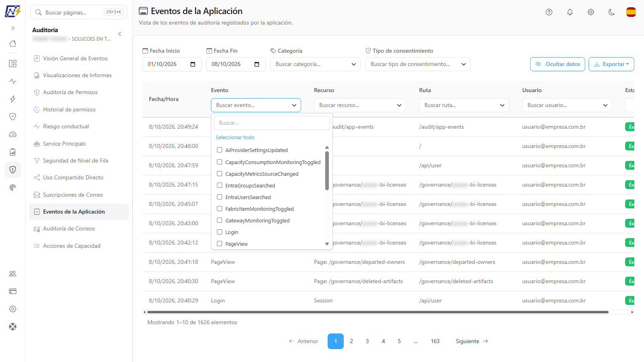Select the EntraGroupsSearched checkbox
Screen dimensions: 644x362
pyautogui.click(x=219, y=185)
